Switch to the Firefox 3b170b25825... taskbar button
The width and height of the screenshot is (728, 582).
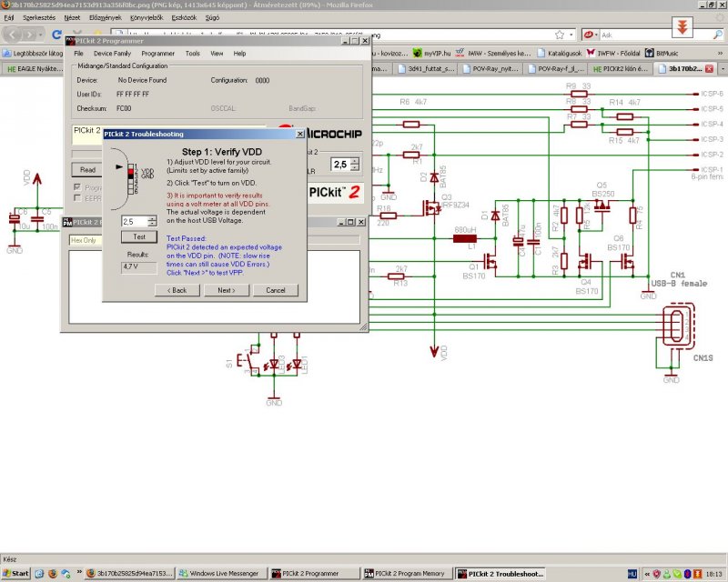(x=130, y=574)
